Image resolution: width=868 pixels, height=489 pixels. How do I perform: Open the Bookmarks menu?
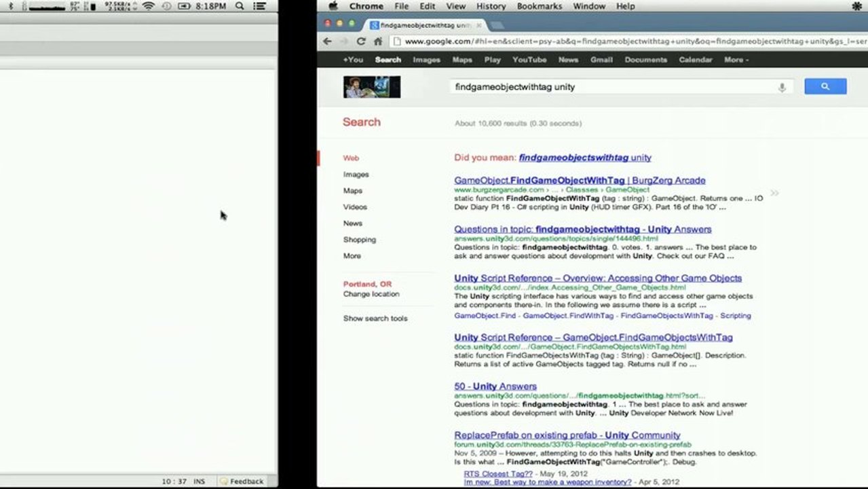(x=540, y=6)
